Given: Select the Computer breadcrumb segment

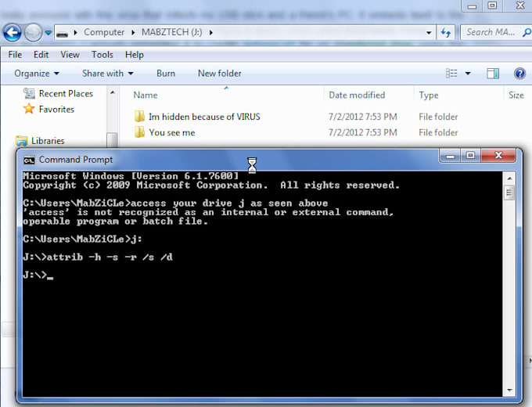Looking at the screenshot, I should coord(104,32).
